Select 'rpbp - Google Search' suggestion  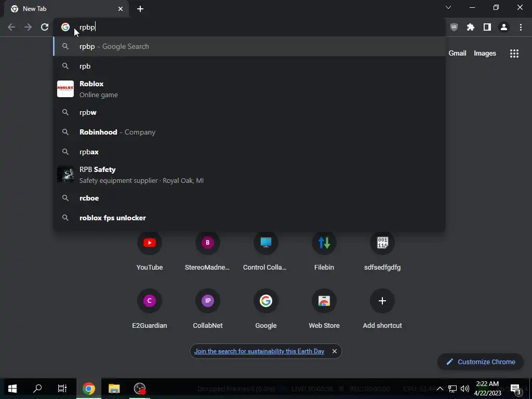click(249, 46)
